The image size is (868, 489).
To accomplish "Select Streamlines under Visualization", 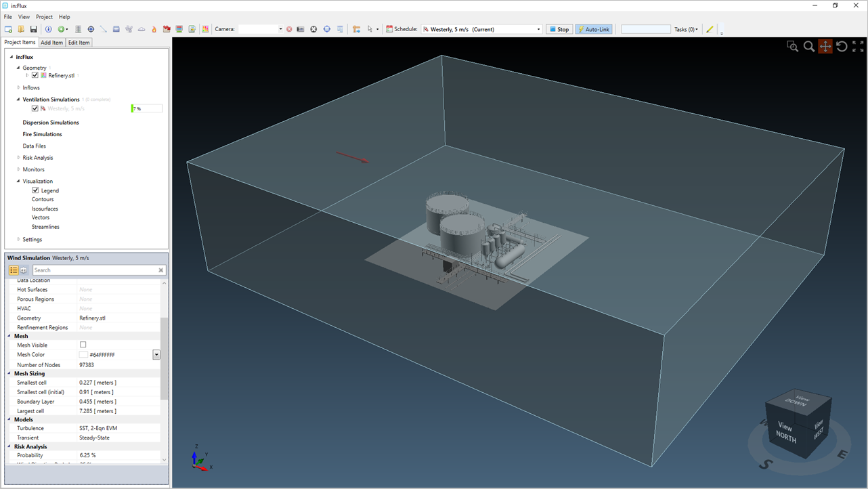I will [x=45, y=227].
